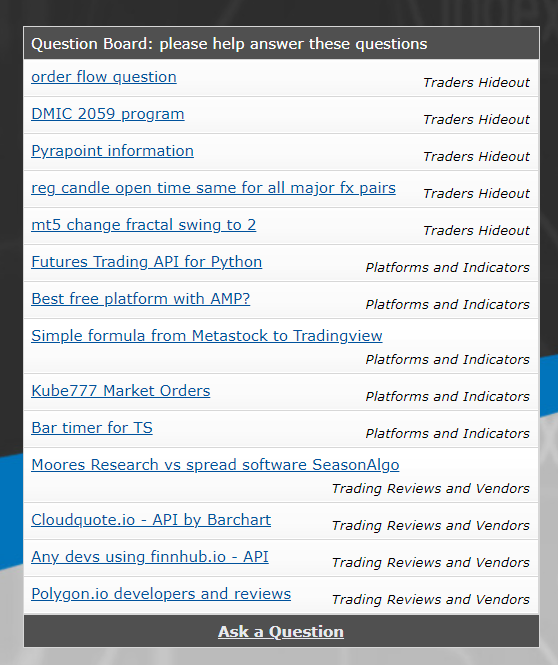Click 'Traders Hideout' beside Pyrapoint information
The image size is (558, 665).
pos(477,156)
